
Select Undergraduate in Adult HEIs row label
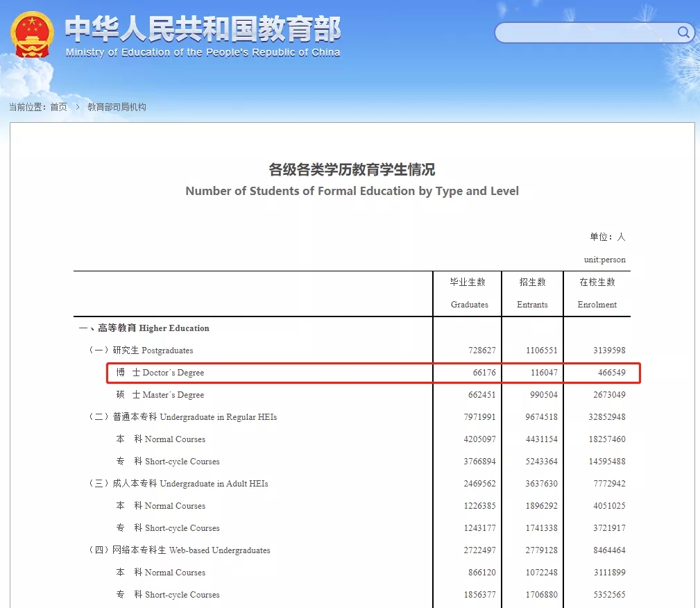pos(178,484)
